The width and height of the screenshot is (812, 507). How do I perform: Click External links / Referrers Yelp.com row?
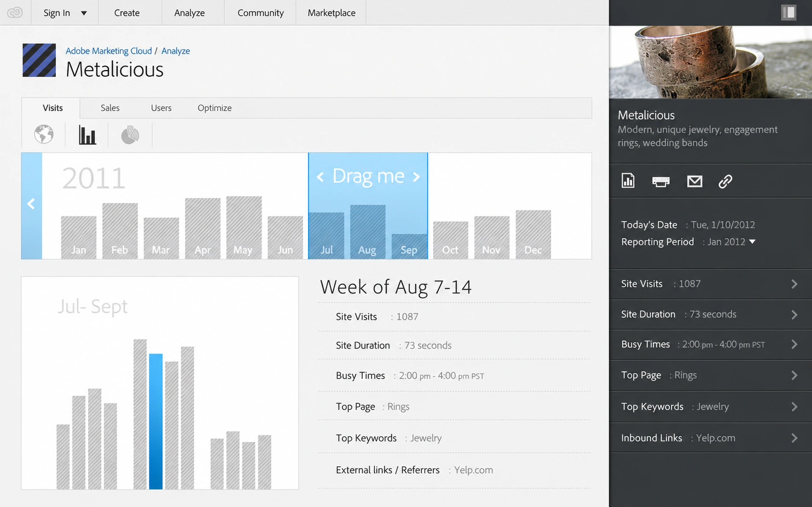point(455,470)
